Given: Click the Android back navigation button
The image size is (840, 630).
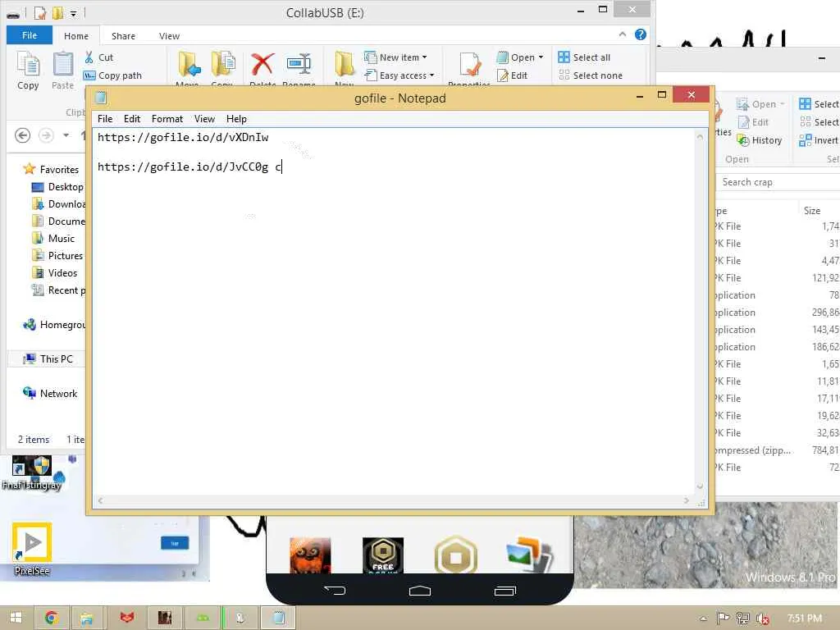Looking at the screenshot, I should click(335, 591).
